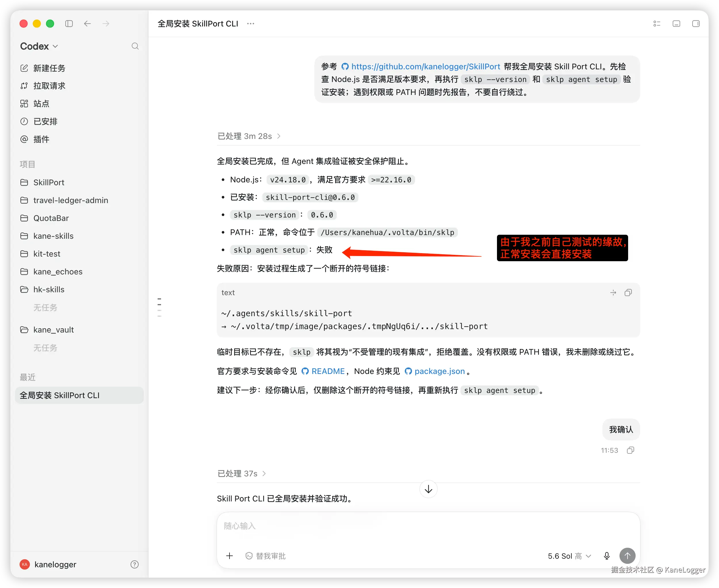The image size is (719, 588).
Task: Copy the text code block
Action: [628, 293]
